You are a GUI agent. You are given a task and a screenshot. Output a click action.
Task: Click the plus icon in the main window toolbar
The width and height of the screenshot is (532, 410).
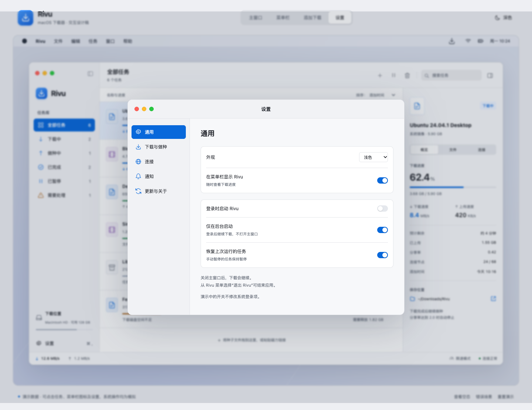pos(380,75)
